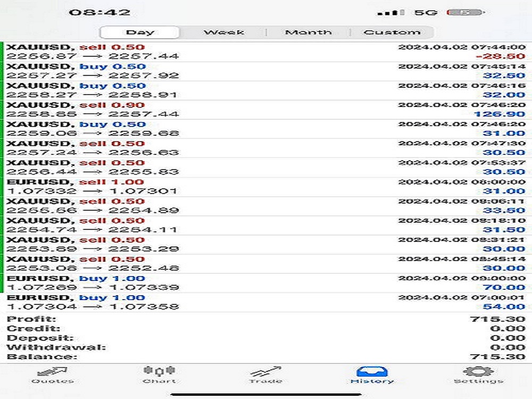
Task: Tap the 2024.04.02 09:00:00 timestamp
Action: (462, 278)
